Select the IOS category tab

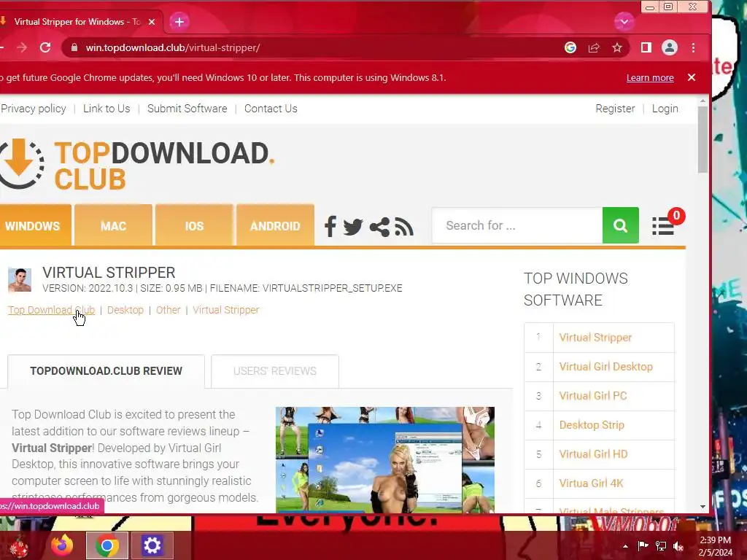pos(194,225)
